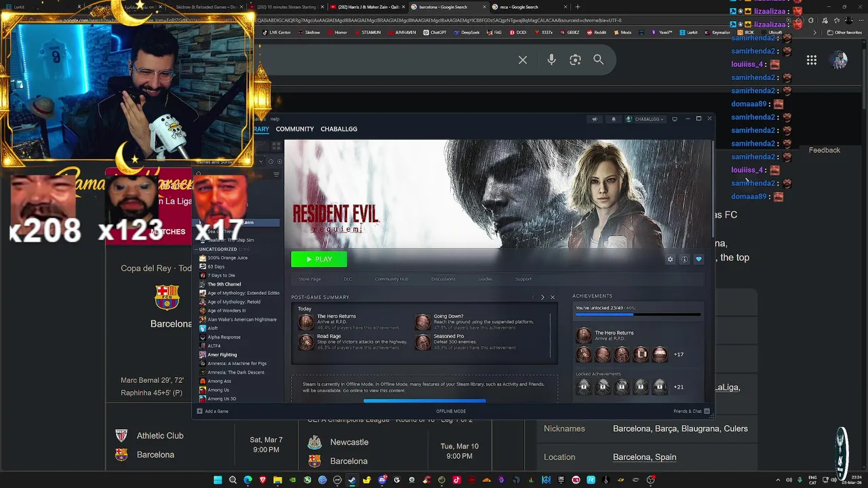Image resolution: width=868 pixels, height=488 pixels.
Task: Open the Reddit bookmark
Action: [597, 33]
